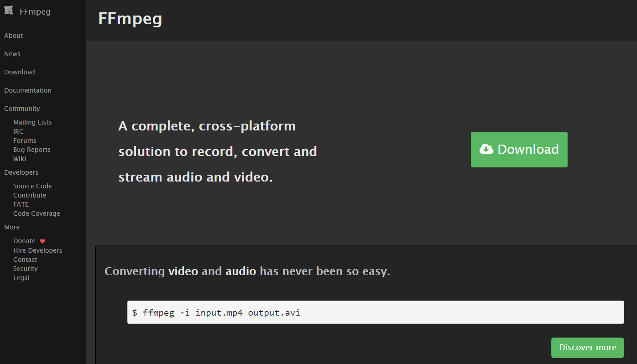Select the More sidebar item
The height and width of the screenshot is (364, 637).
(x=12, y=227)
